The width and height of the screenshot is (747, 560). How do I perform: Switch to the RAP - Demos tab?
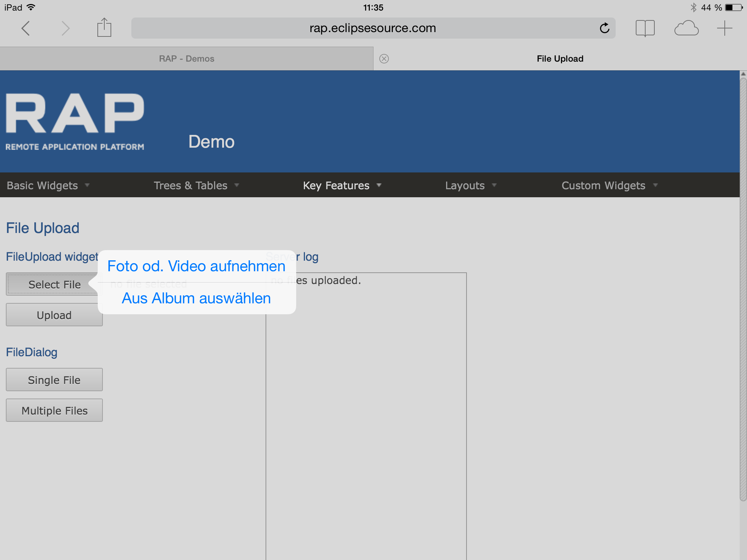pos(187,59)
